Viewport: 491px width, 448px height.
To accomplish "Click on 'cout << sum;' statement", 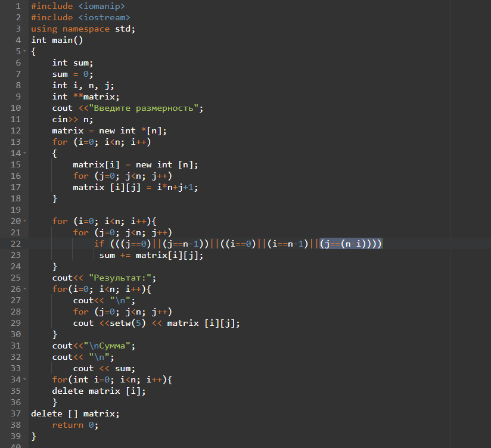I will pos(104,369).
